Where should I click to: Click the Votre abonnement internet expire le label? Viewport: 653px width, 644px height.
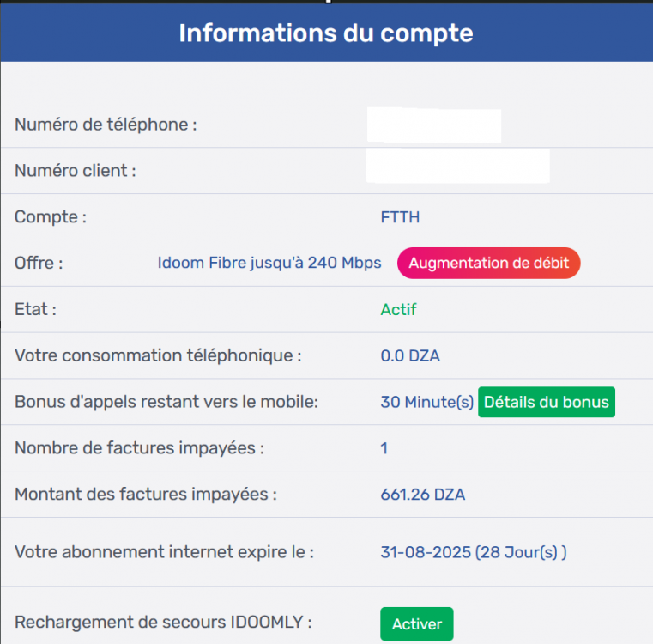pyautogui.click(x=164, y=552)
